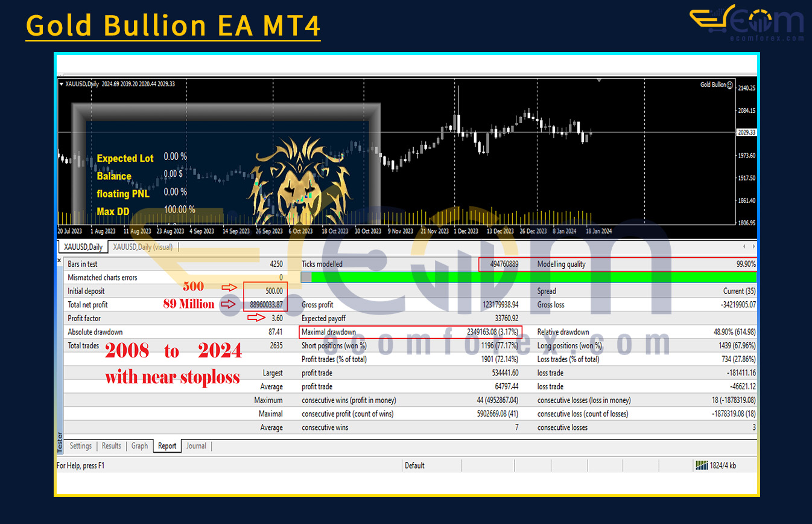The width and height of the screenshot is (812, 524).
Task: Click the Total trades value 2635
Action: tap(276, 345)
